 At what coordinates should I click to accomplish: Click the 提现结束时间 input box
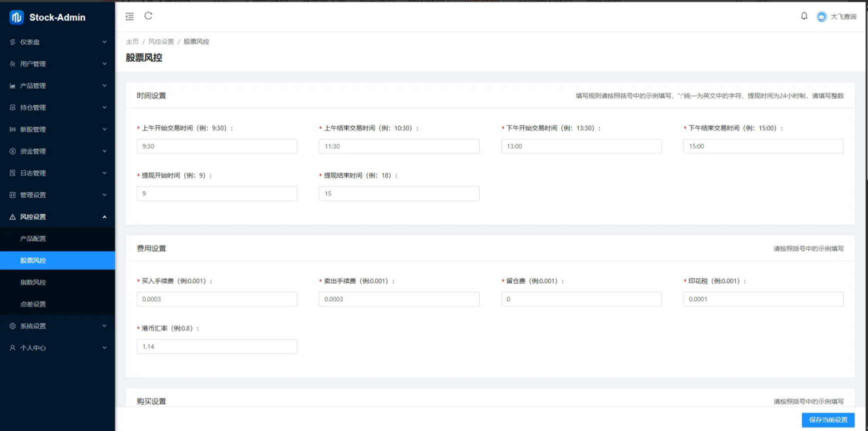[x=399, y=193]
